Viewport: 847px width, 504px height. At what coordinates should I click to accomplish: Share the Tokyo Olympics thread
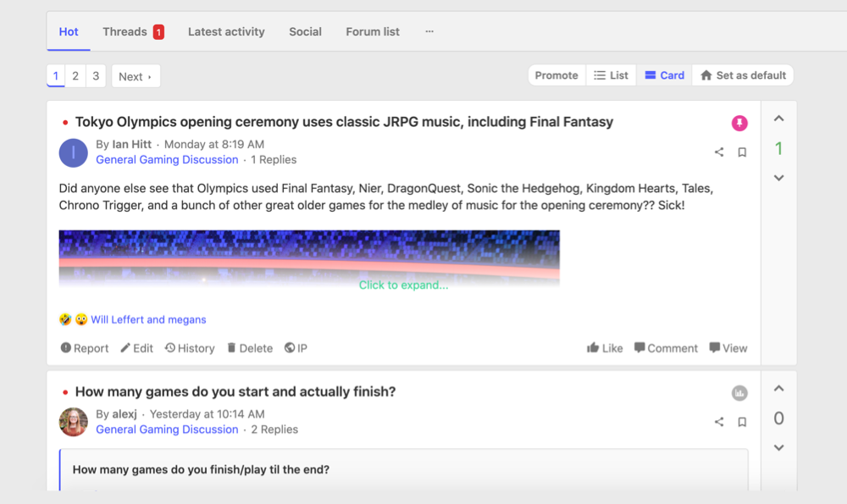pyautogui.click(x=719, y=152)
